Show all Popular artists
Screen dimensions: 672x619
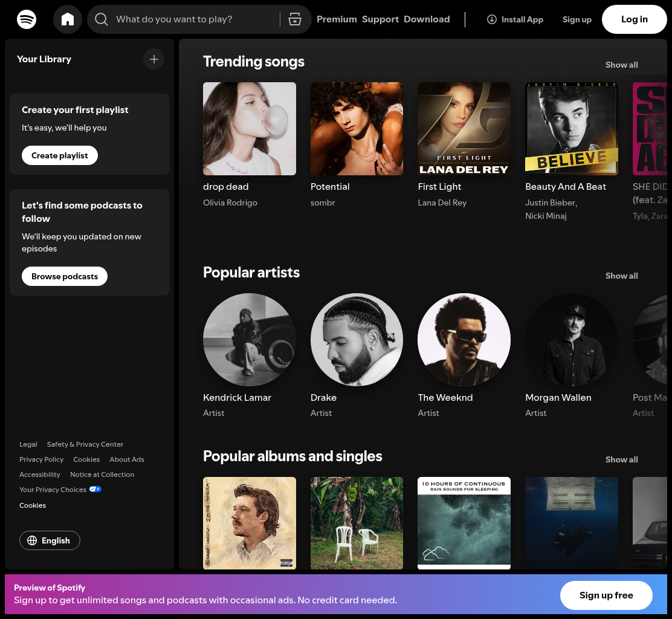621,276
